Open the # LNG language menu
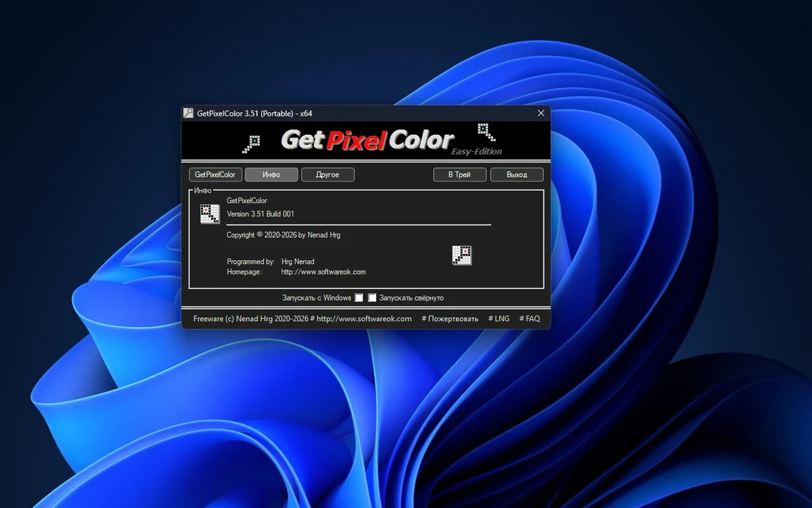The height and width of the screenshot is (508, 812). (499, 318)
